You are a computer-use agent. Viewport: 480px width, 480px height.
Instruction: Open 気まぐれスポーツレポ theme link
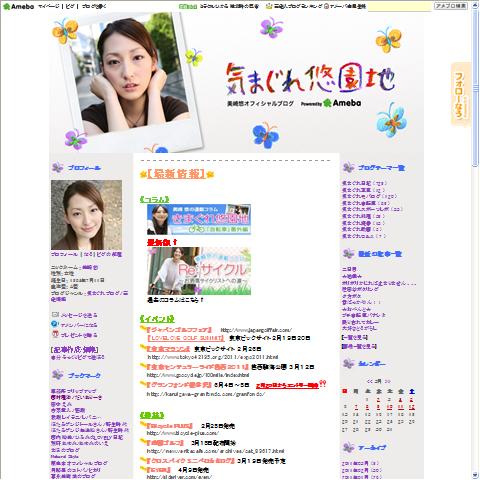[372, 209]
